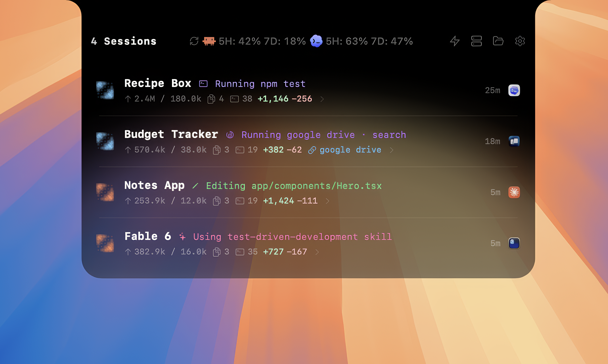This screenshot has width=608, height=364.
Task: Open the stacked server view icon
Action: click(x=476, y=41)
